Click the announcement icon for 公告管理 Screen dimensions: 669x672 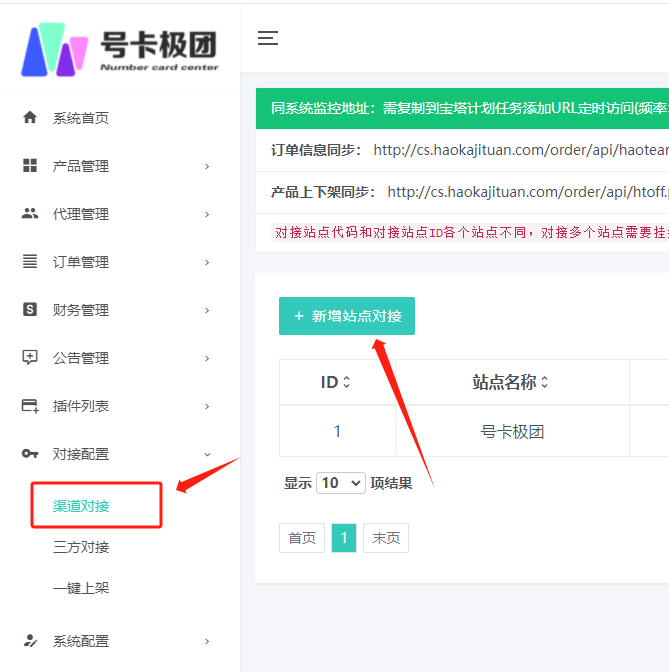click(x=30, y=358)
